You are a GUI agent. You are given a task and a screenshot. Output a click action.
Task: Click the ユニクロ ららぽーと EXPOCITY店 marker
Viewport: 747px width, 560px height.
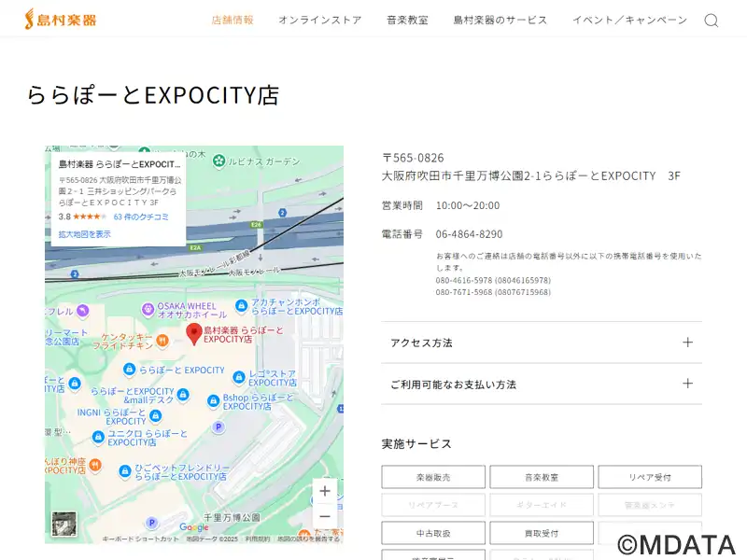[98, 437]
